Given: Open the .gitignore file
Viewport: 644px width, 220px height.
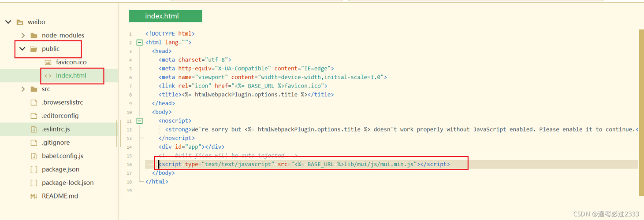Looking at the screenshot, I should coord(56,143).
